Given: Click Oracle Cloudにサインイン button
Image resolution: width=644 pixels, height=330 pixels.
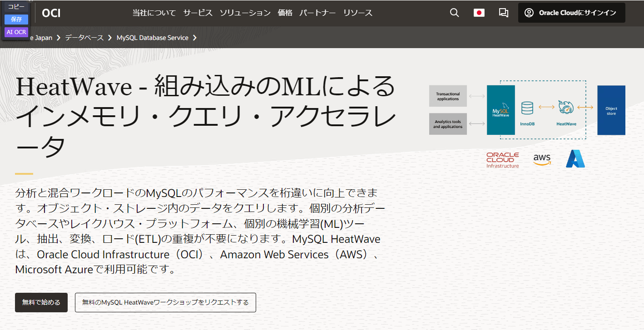Looking at the screenshot, I should pyautogui.click(x=571, y=13).
